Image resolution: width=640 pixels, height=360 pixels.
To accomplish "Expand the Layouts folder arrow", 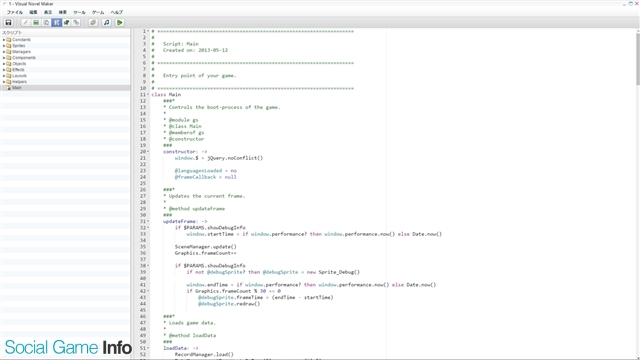I will [4, 76].
